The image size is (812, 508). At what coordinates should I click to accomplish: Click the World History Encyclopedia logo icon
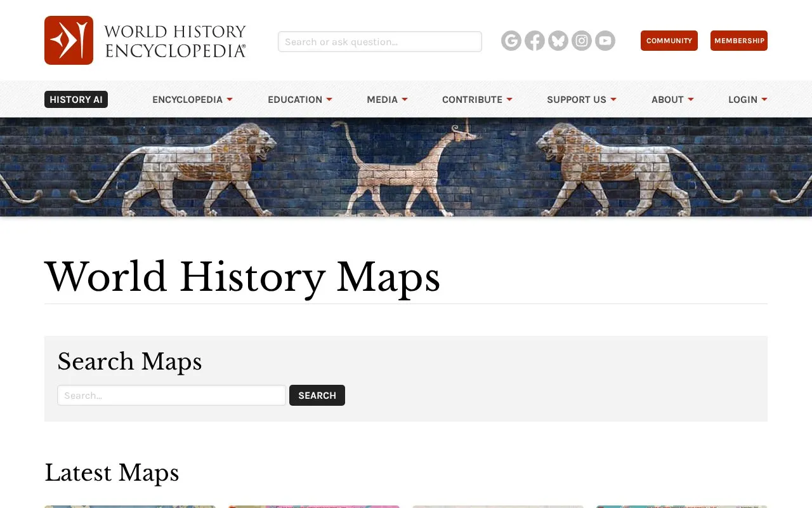coord(69,40)
